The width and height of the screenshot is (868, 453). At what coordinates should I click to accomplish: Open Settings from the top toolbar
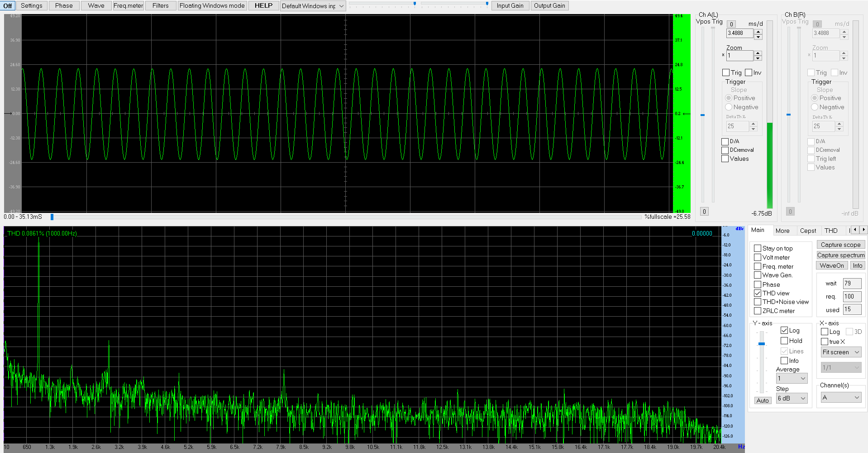click(x=32, y=5)
